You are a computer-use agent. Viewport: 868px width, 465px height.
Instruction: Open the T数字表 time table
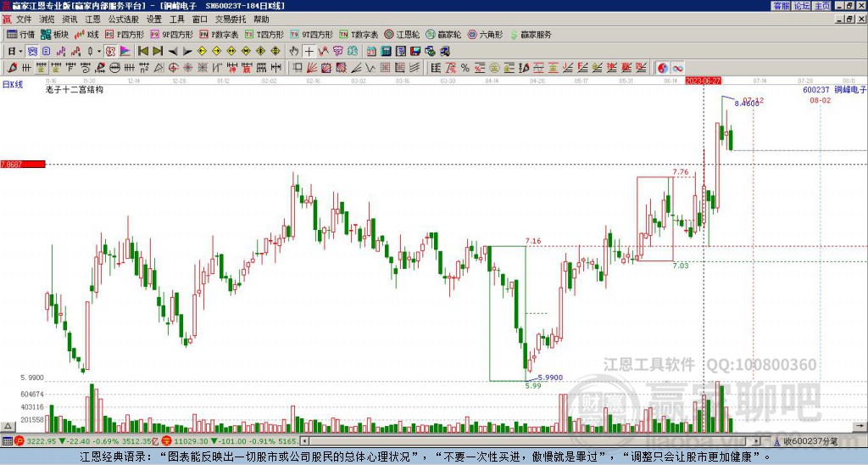point(359,34)
